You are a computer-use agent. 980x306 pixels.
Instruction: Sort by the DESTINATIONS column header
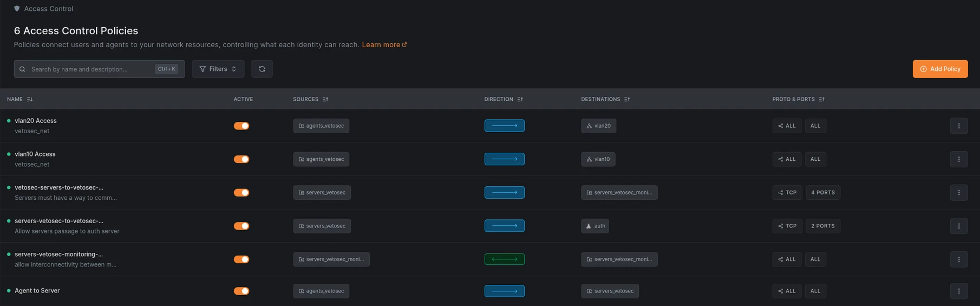click(605, 99)
